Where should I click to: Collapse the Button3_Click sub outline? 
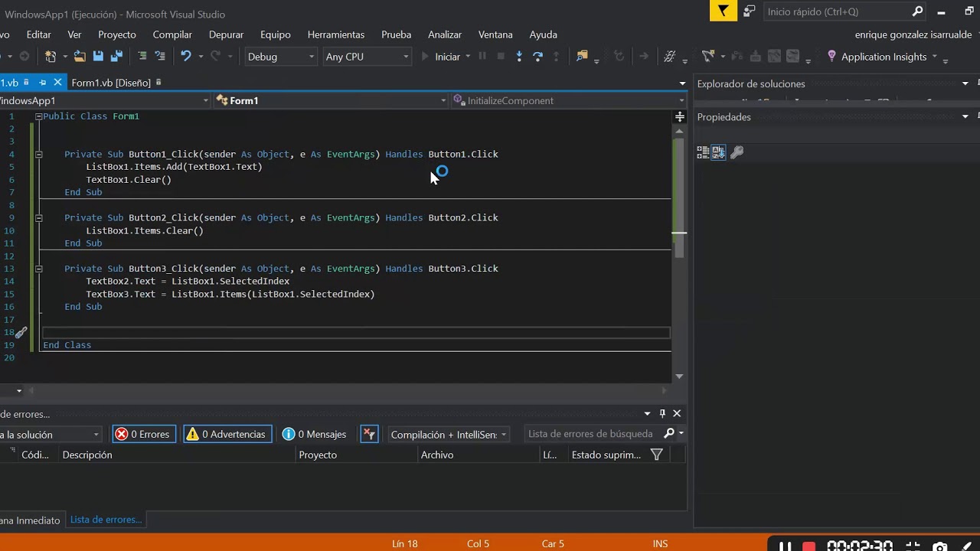tap(38, 269)
